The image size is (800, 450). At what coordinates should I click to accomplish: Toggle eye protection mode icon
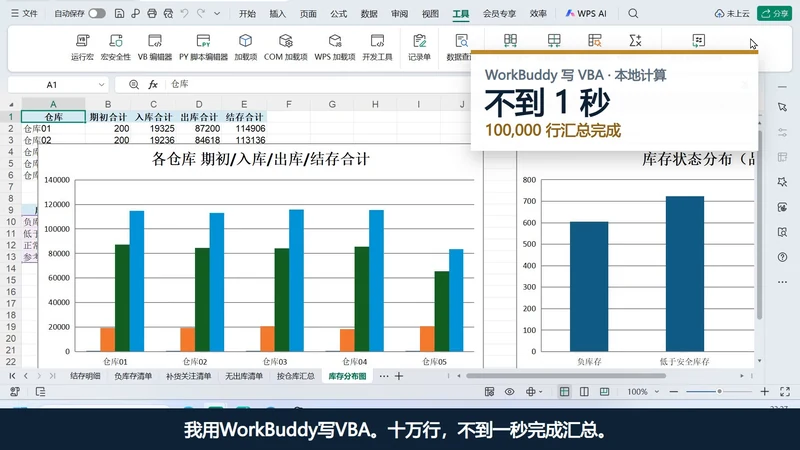point(509,392)
